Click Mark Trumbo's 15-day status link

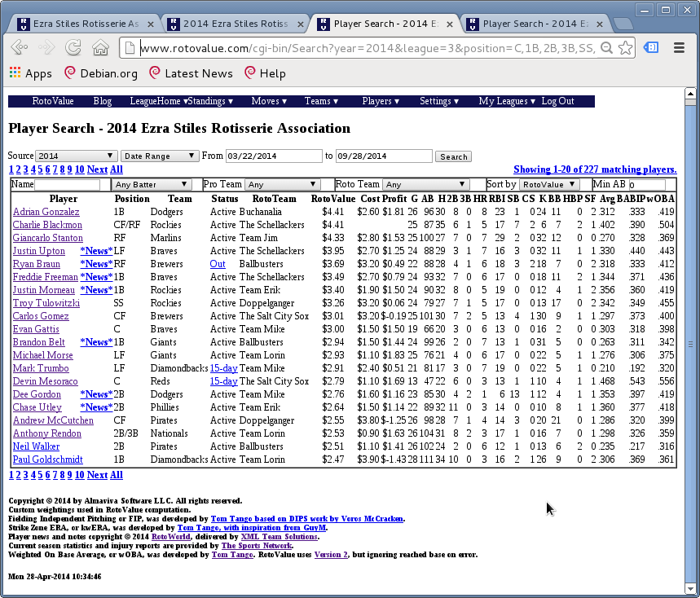point(223,368)
